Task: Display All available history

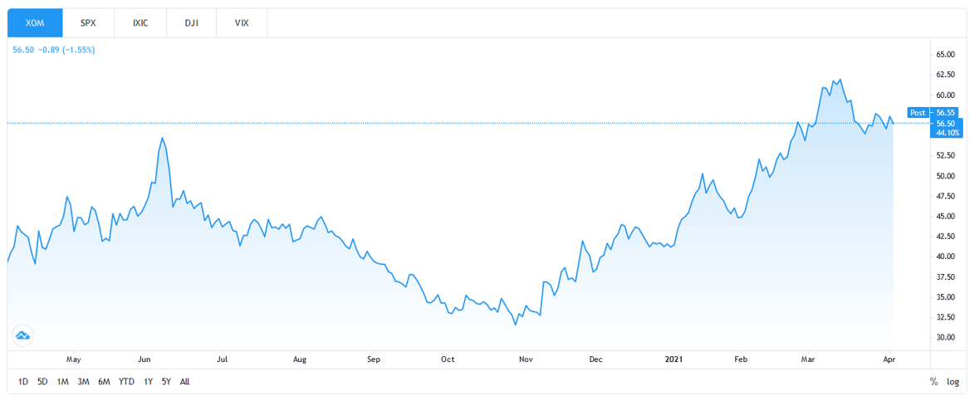Action: [x=184, y=382]
